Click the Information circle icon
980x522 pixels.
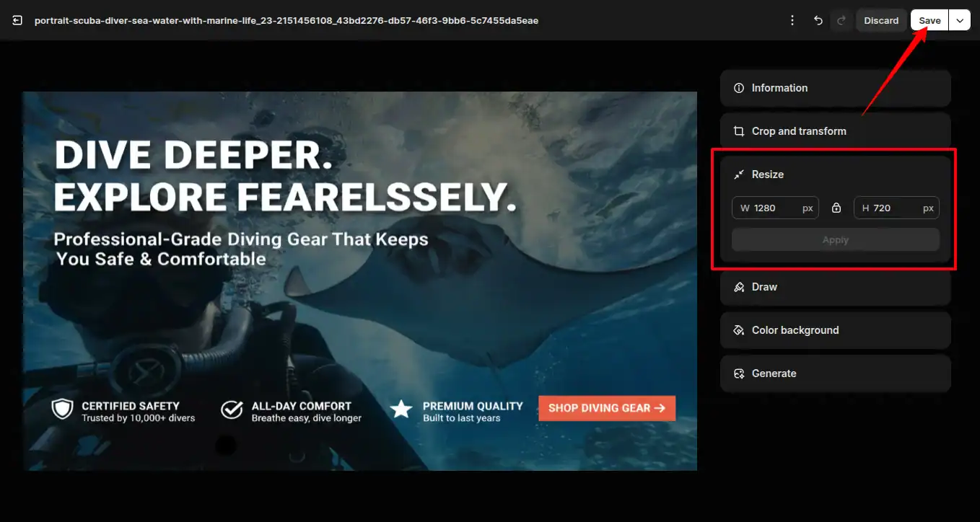(738, 88)
